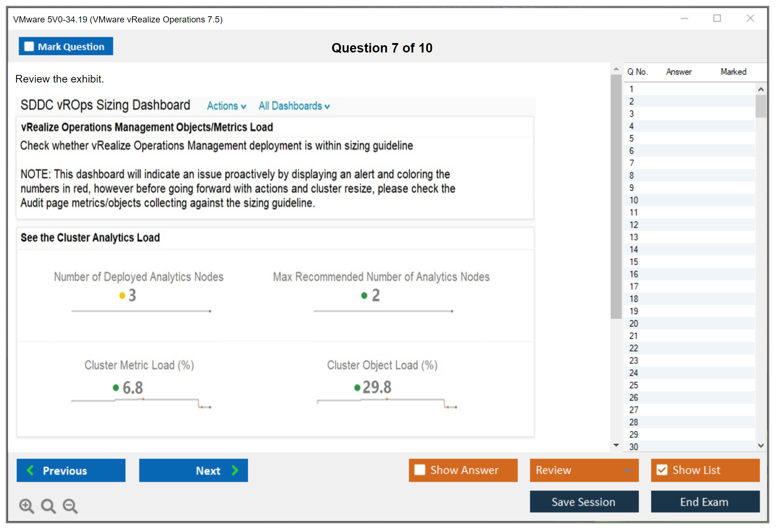Click the question list scrollbar thumb

tap(761, 106)
